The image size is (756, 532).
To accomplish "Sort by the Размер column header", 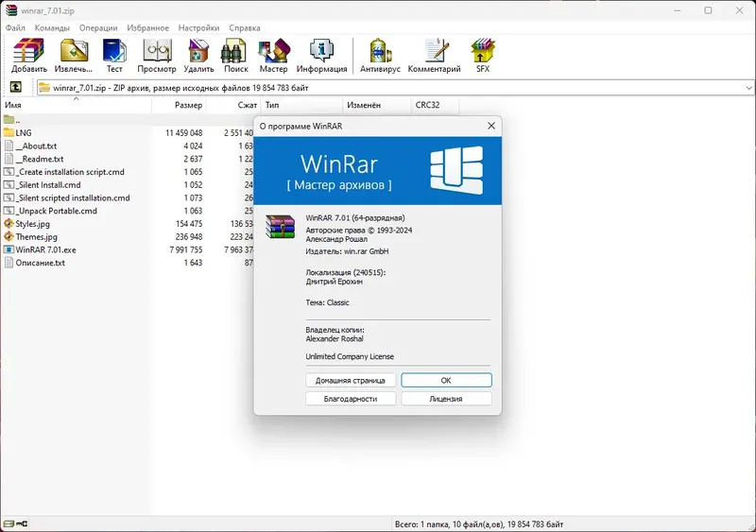I will (x=179, y=105).
